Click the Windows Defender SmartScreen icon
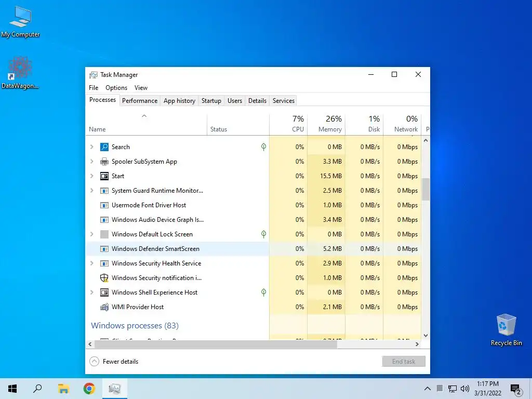 [x=104, y=249]
